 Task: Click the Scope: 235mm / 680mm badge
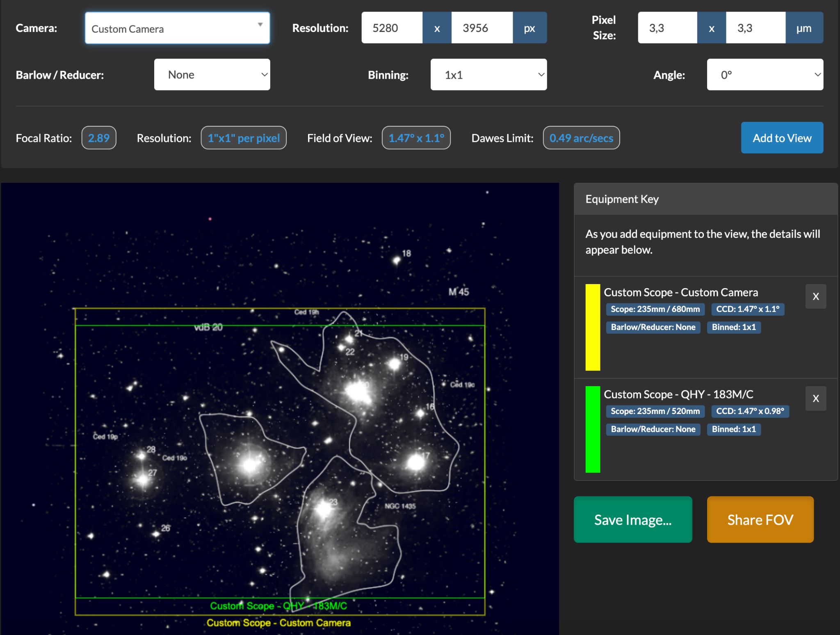[655, 309]
